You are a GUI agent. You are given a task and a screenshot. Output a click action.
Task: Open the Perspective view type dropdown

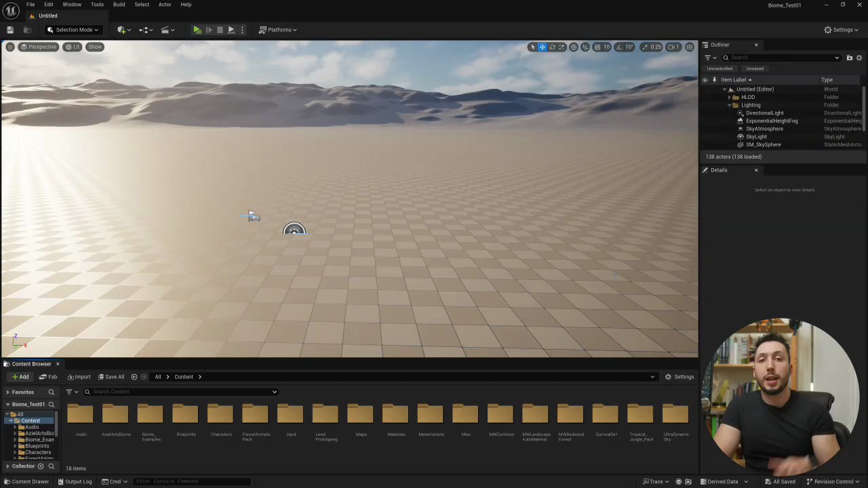(39, 47)
